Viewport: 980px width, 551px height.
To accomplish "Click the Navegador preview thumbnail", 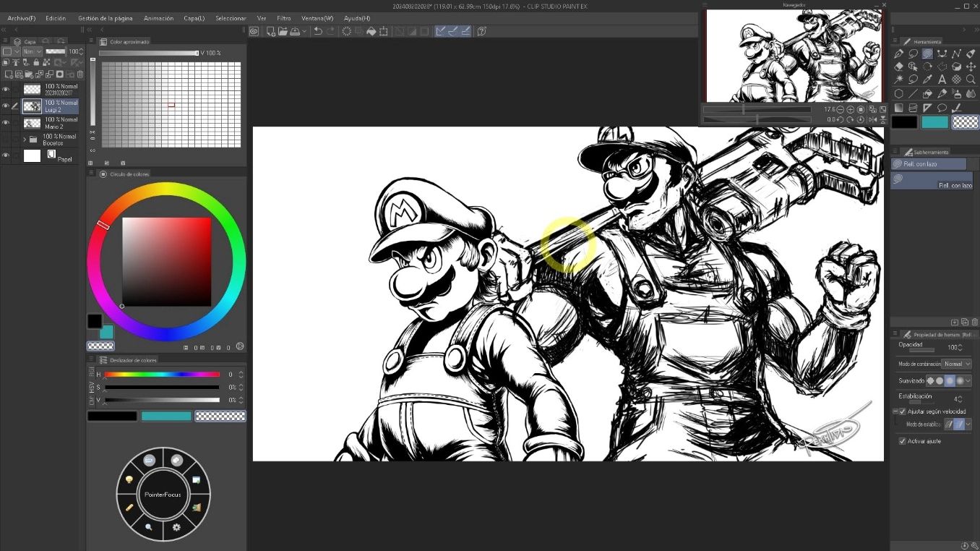I will point(794,56).
